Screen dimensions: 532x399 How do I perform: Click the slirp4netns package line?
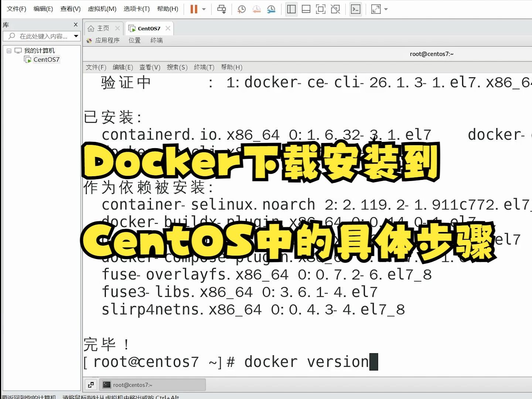(253, 309)
